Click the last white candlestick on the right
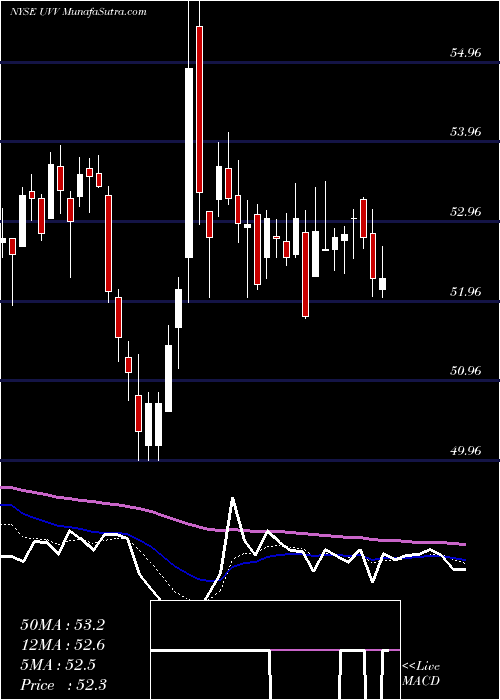 382,284
